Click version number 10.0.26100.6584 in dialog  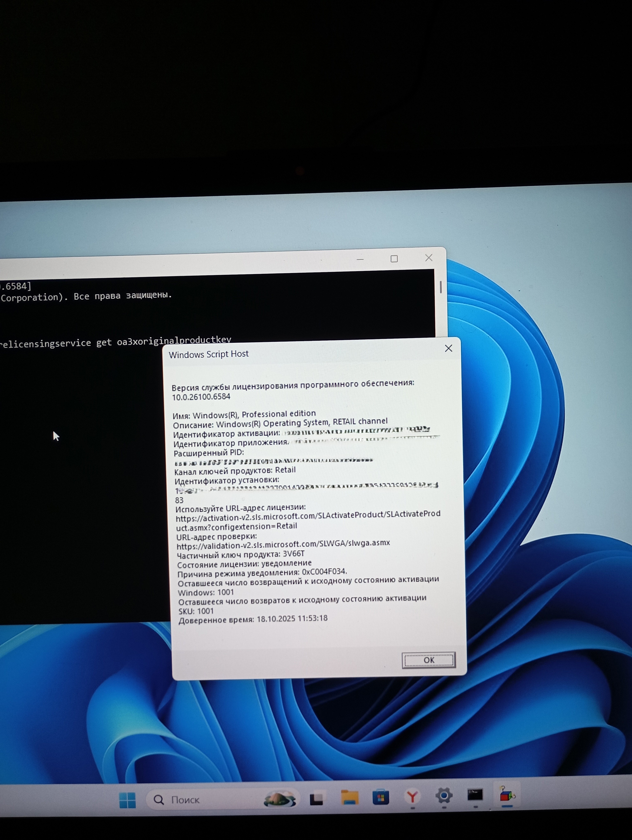[201, 397]
